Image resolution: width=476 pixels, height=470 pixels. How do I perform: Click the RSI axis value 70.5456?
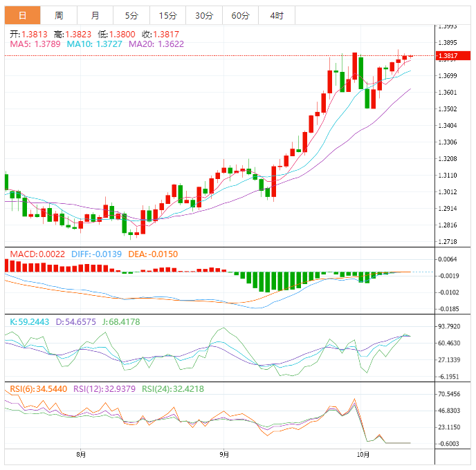click(x=449, y=394)
